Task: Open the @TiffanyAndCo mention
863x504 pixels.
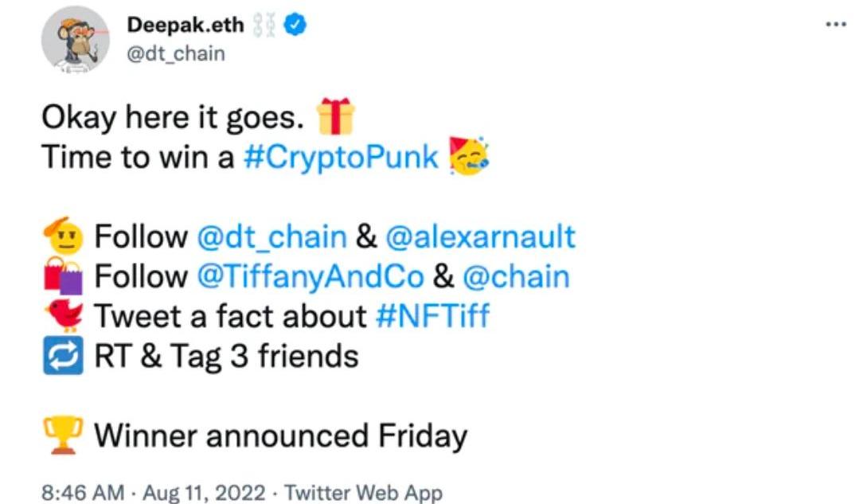Action: tap(310, 277)
